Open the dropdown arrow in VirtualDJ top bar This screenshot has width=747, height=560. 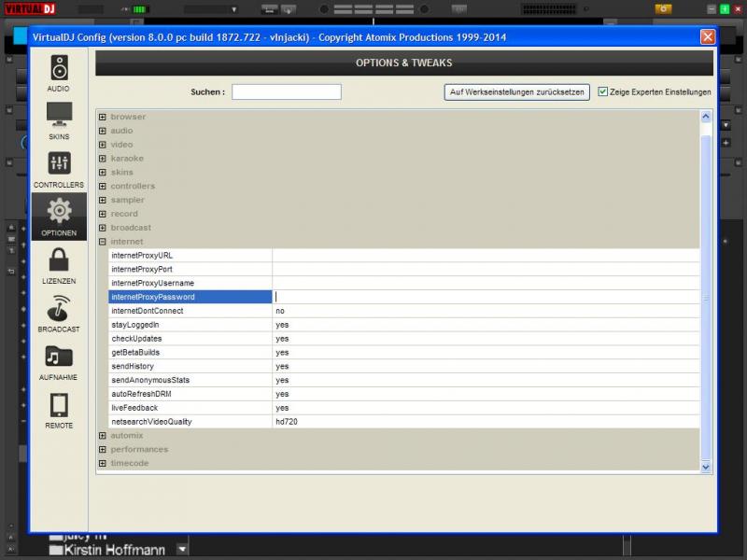click(234, 9)
